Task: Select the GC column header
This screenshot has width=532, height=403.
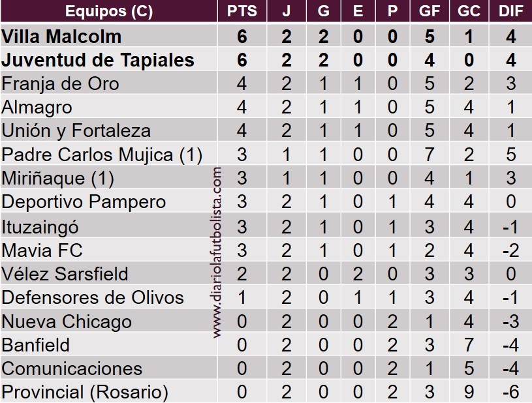Action: 469,11
